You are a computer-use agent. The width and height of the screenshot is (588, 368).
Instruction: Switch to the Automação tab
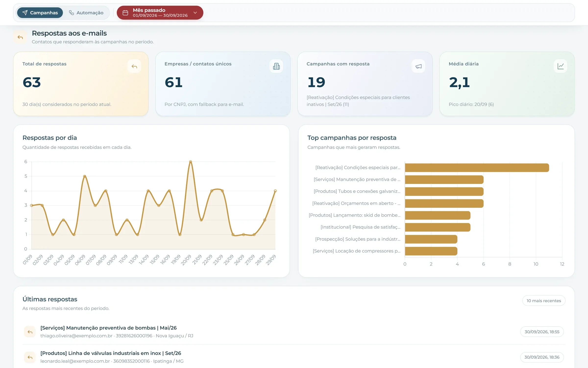point(86,13)
